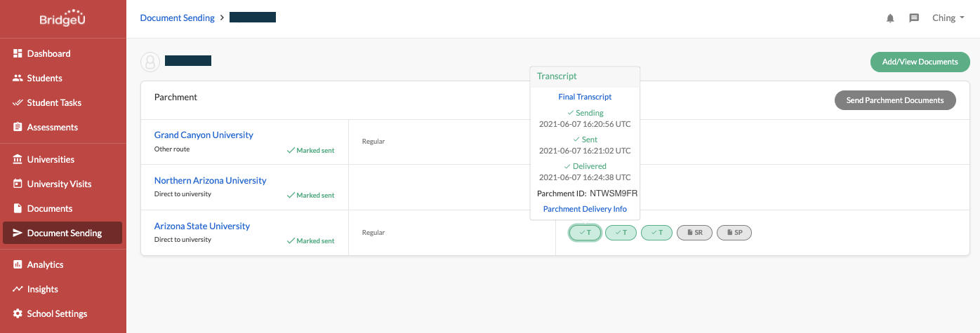Click the BridgeU logo
980x333 pixels.
point(63,17)
